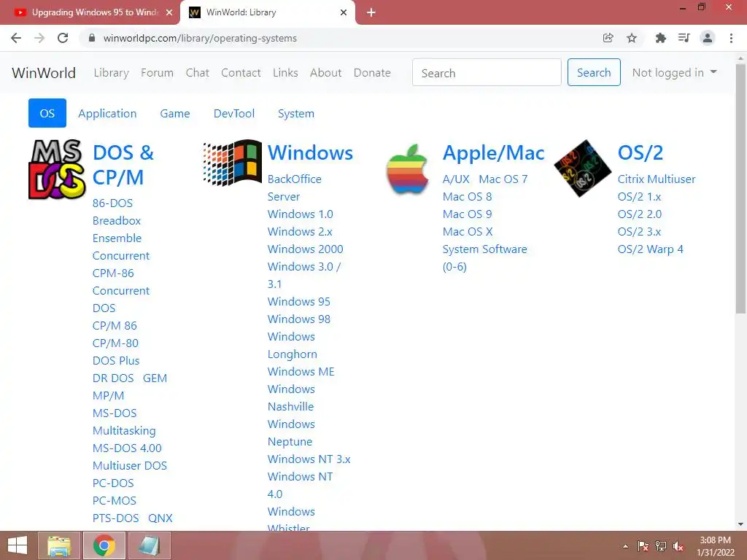Select the DevTool category tab
Image resolution: width=747 pixels, height=560 pixels.
point(234,113)
